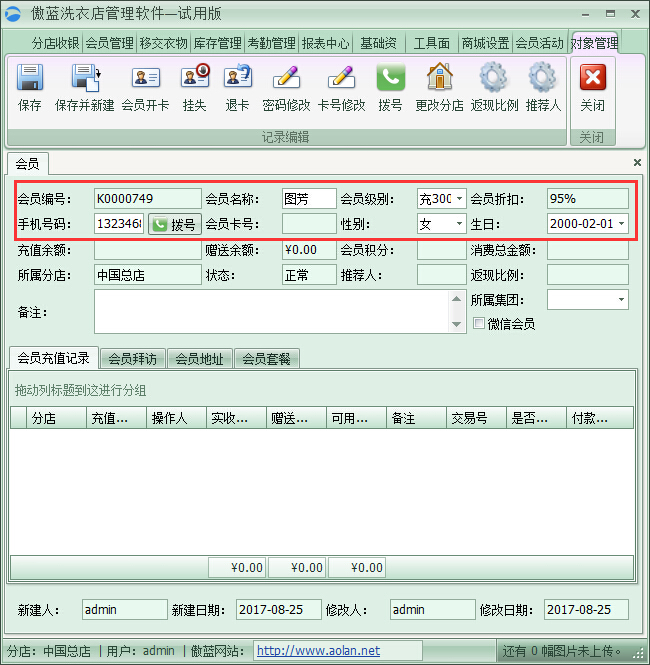Viewport: 650px width, 665px height.
Task: Expand the 会员级别 dropdown
Action: pos(459,199)
